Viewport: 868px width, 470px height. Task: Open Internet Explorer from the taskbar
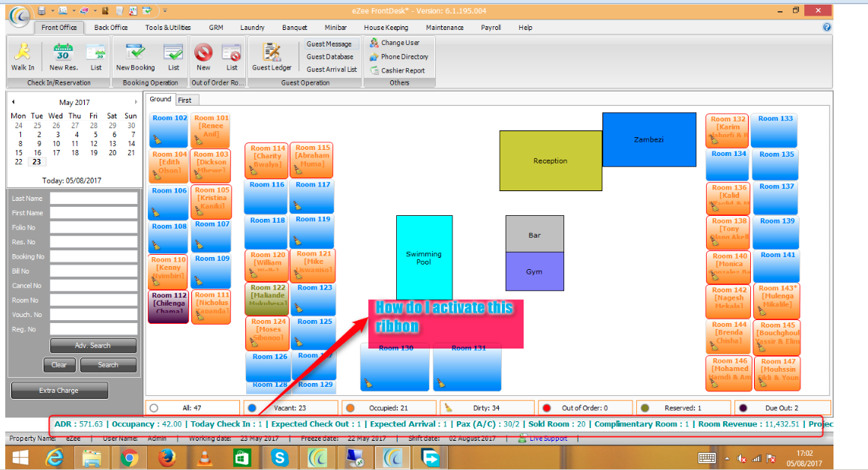coord(54,458)
